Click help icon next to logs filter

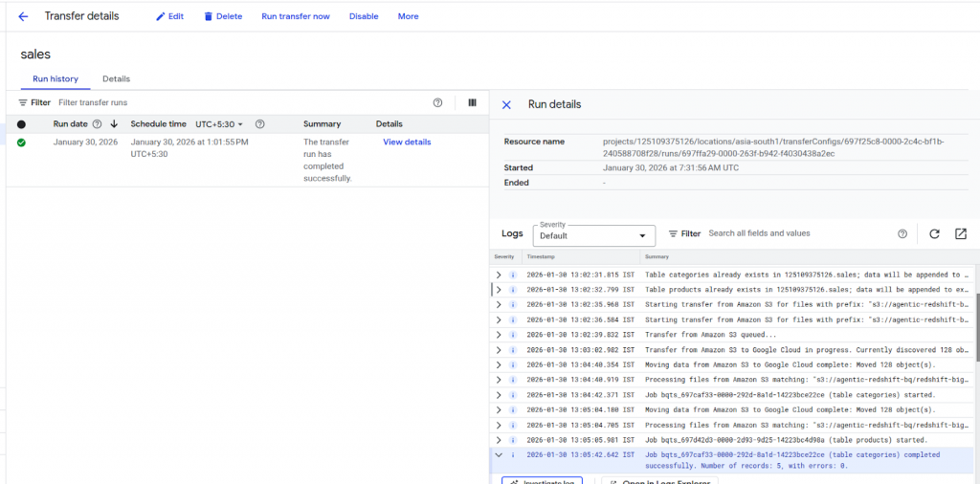coord(902,233)
